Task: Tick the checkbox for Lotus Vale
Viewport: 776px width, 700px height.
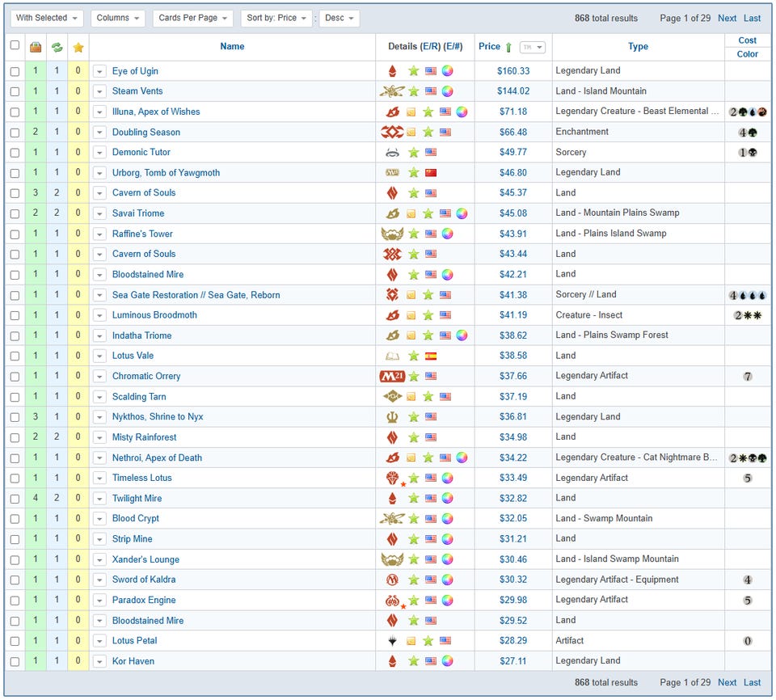Action: (x=15, y=356)
